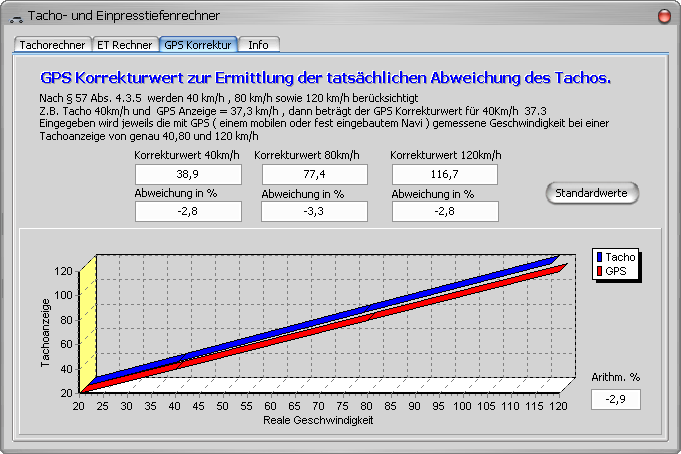Click the red GPS legend swatch
The image size is (681, 454).
(x=599, y=271)
